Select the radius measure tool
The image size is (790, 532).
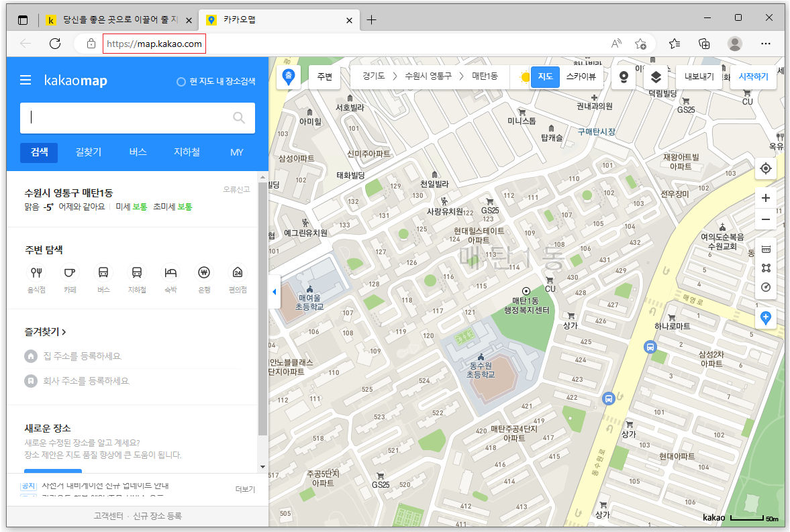tap(766, 287)
